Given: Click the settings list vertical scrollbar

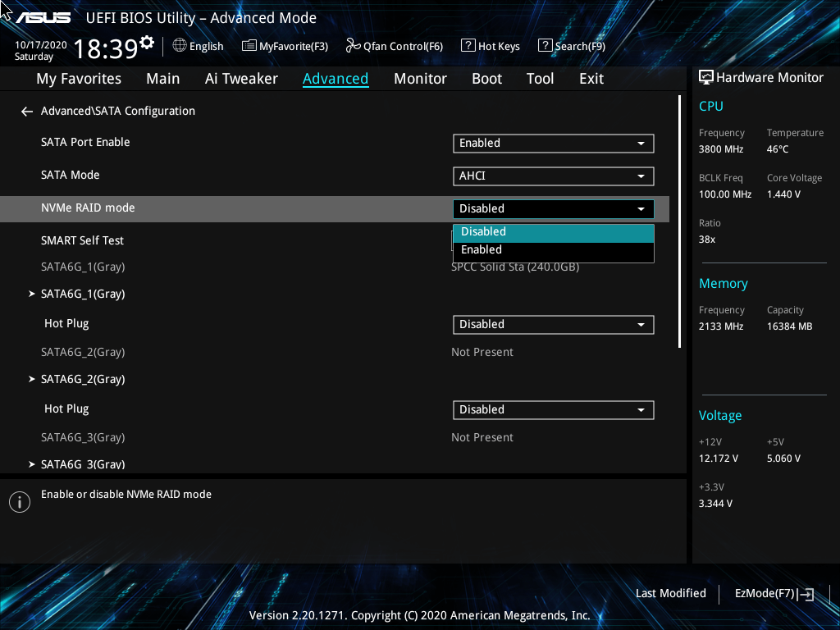Looking at the screenshot, I should (x=680, y=221).
